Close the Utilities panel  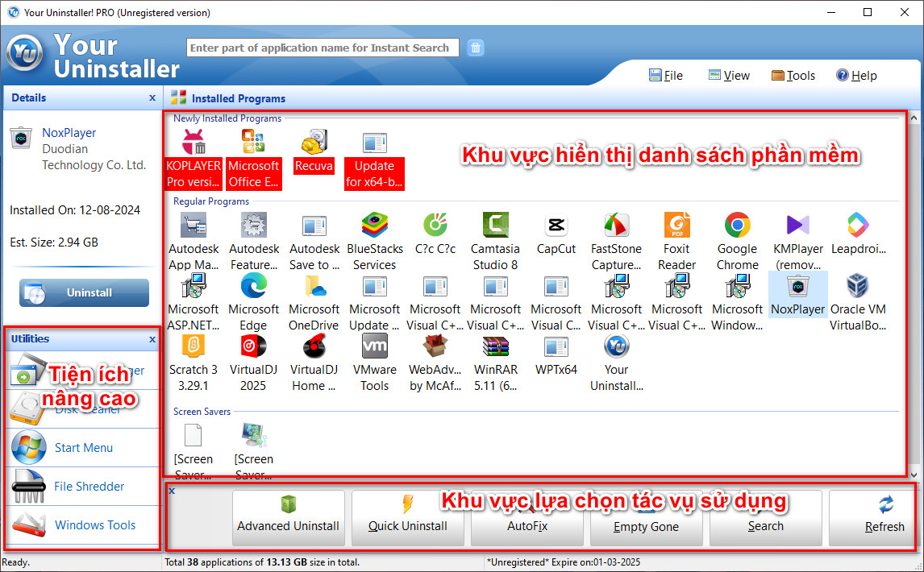(152, 339)
